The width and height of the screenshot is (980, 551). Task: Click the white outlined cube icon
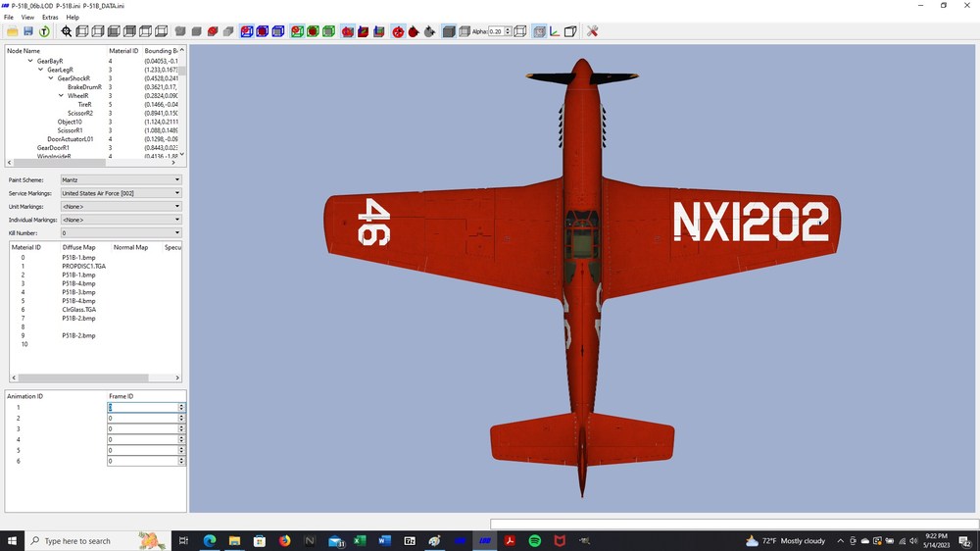point(570,31)
